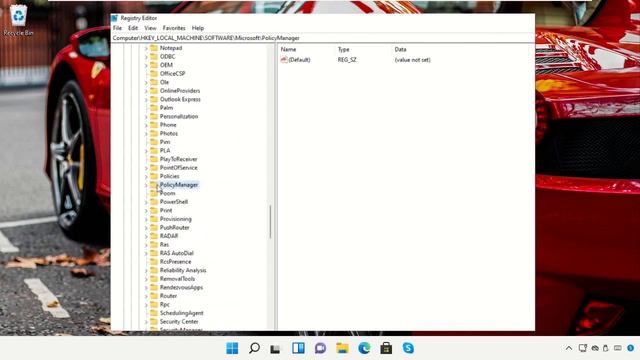
Task: Click the (value not set) data cell
Action: [412, 60]
